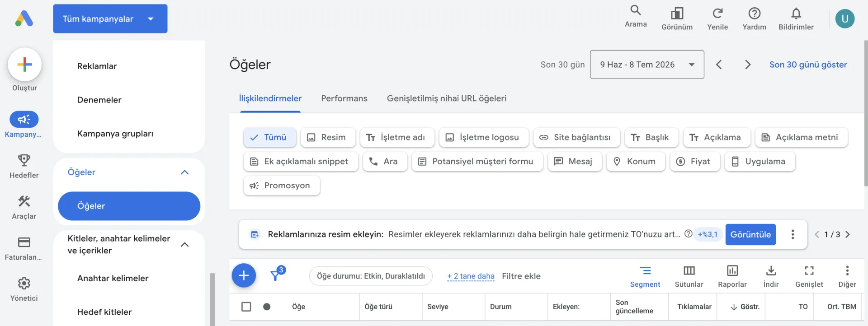Click Son 30 günü göster link

pos(808,65)
